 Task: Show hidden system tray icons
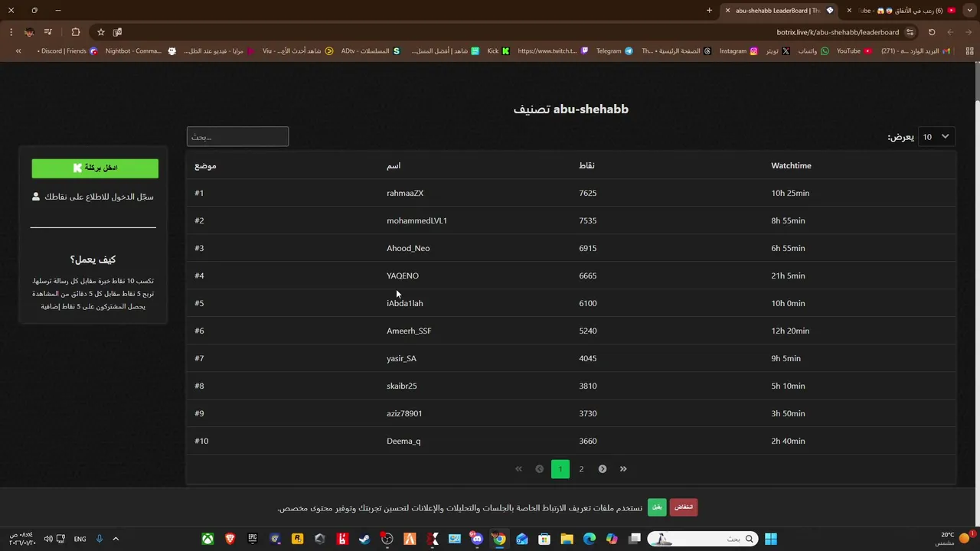[x=116, y=539]
